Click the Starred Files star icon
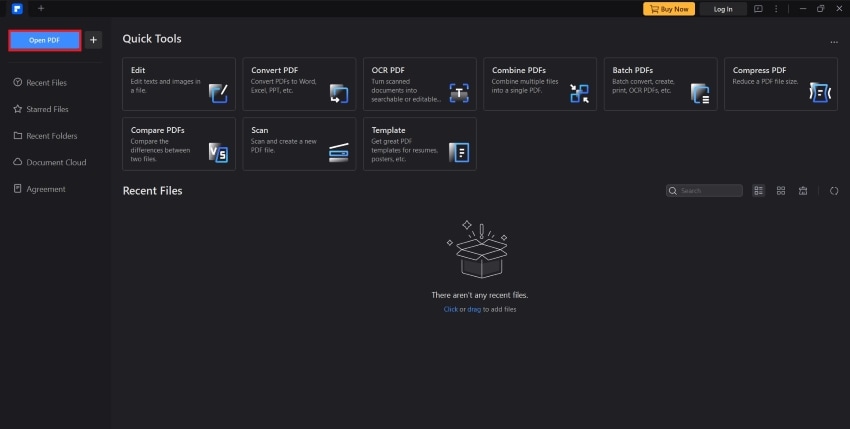Viewport: 850px width, 429px height. coord(18,109)
